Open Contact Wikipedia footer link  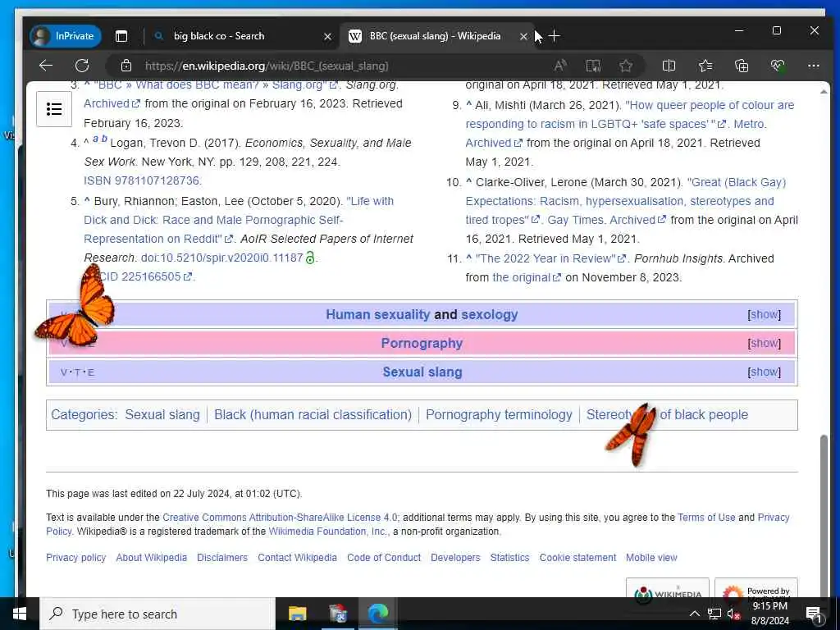[297, 558]
